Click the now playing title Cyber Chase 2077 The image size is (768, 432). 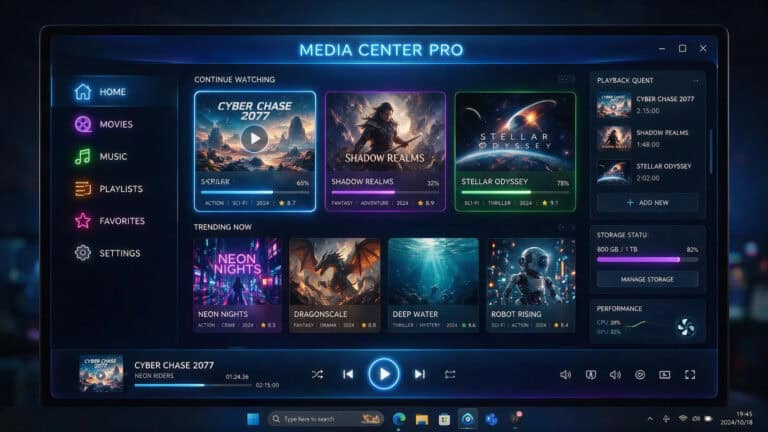click(x=174, y=365)
